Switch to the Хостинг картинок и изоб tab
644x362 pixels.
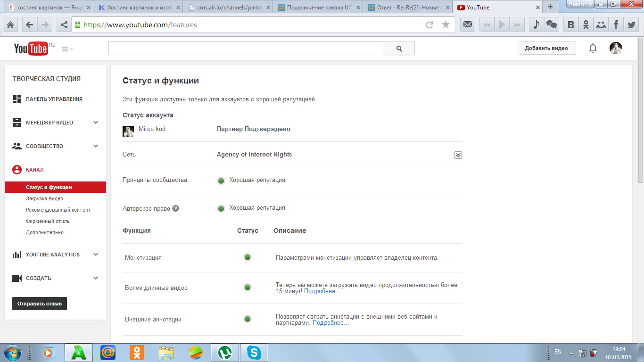[x=137, y=8]
